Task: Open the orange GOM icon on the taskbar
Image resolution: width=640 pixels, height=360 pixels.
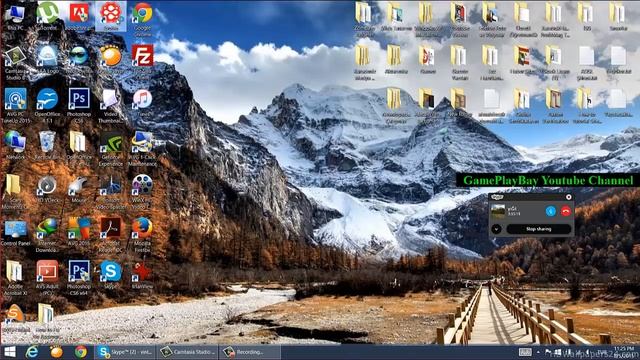Action: tap(56, 352)
